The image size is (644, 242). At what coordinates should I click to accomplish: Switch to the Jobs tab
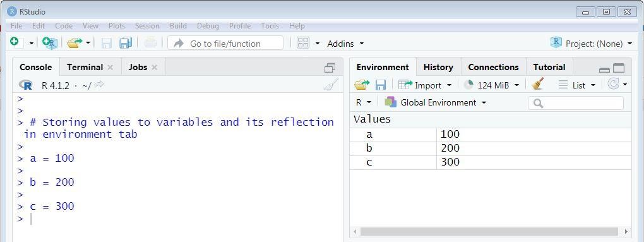coord(138,67)
